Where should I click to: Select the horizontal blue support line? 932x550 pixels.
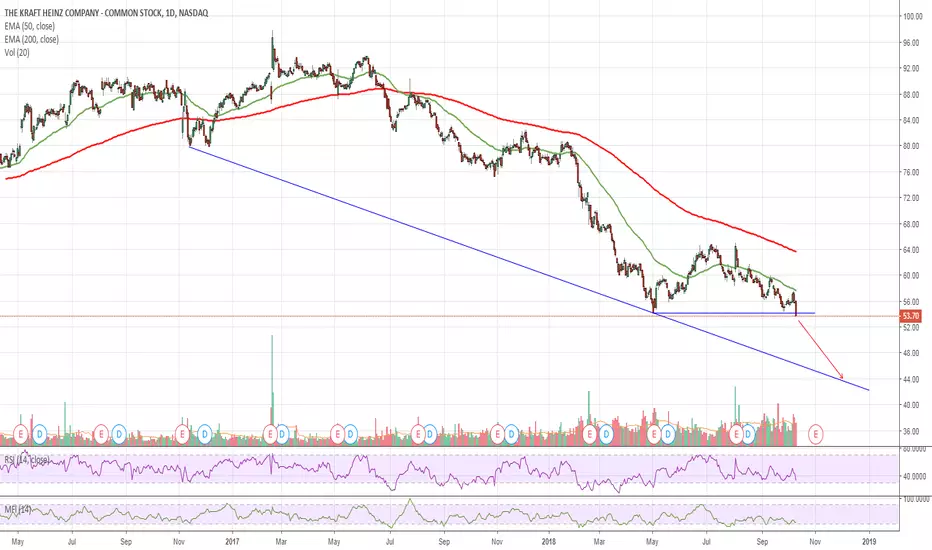[734, 313]
